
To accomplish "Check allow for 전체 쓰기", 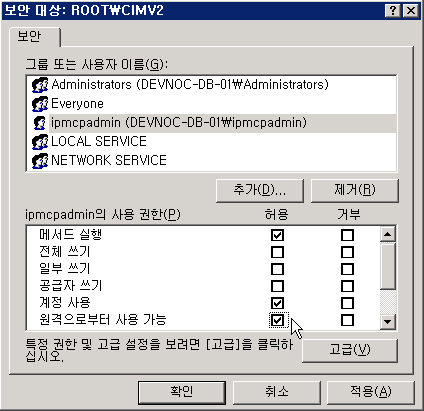I will tap(277, 252).
